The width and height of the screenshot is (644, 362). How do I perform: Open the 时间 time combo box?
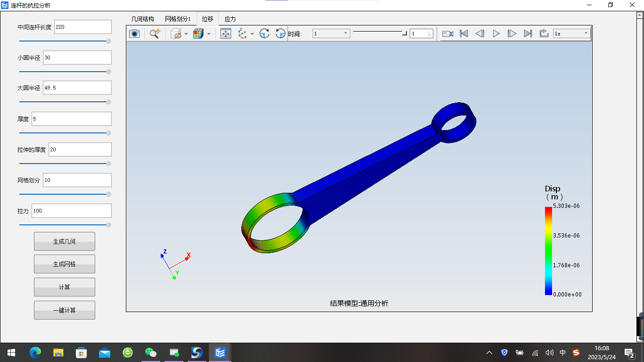(x=331, y=33)
